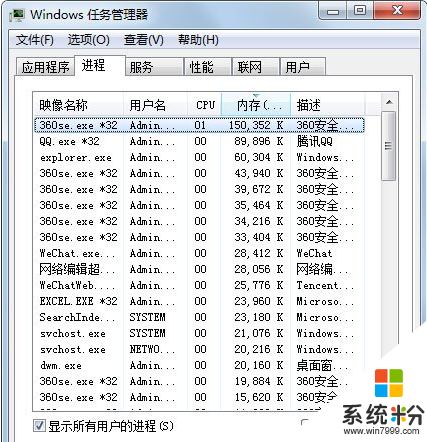The image size is (427, 442).
Task: Sort by 映像名称 column header
Action: tap(78, 105)
